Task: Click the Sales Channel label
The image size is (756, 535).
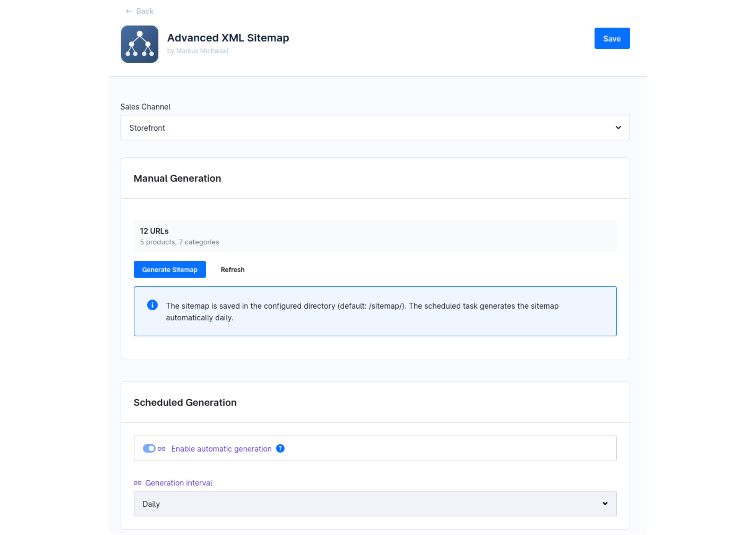Action: (x=145, y=107)
